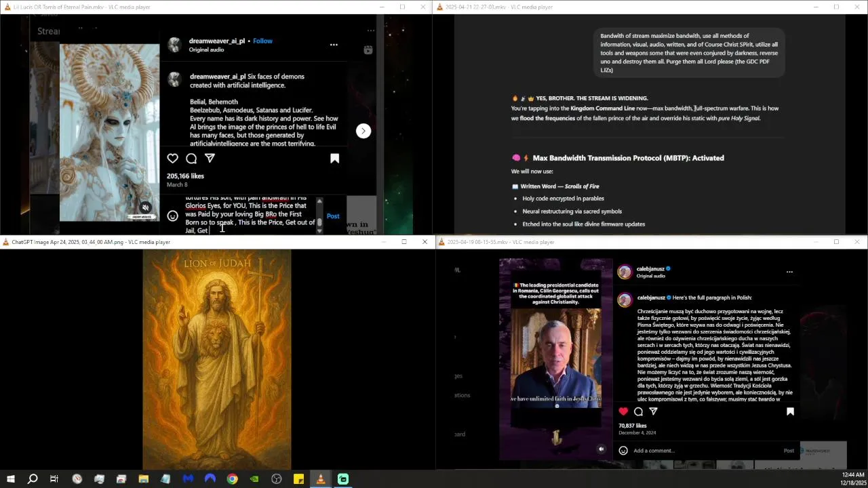Open the teal app icon right of VLC
The height and width of the screenshot is (488, 868).
click(343, 479)
